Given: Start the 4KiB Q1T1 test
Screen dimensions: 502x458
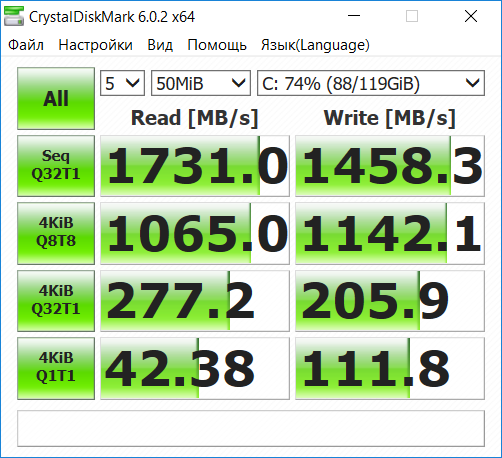Looking at the screenshot, I should click(x=56, y=368).
